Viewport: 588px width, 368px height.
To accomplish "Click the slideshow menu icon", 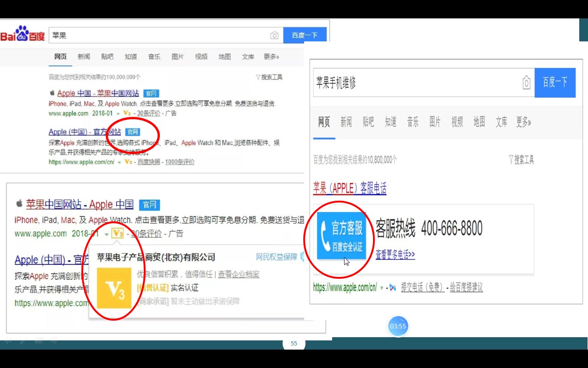I will tap(39, 341).
